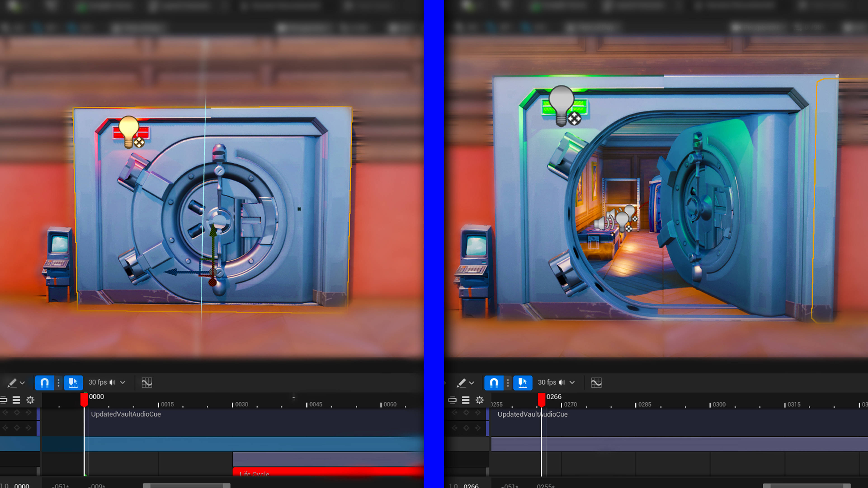
Task: Open the Curve Editor icon
Action: point(147,382)
